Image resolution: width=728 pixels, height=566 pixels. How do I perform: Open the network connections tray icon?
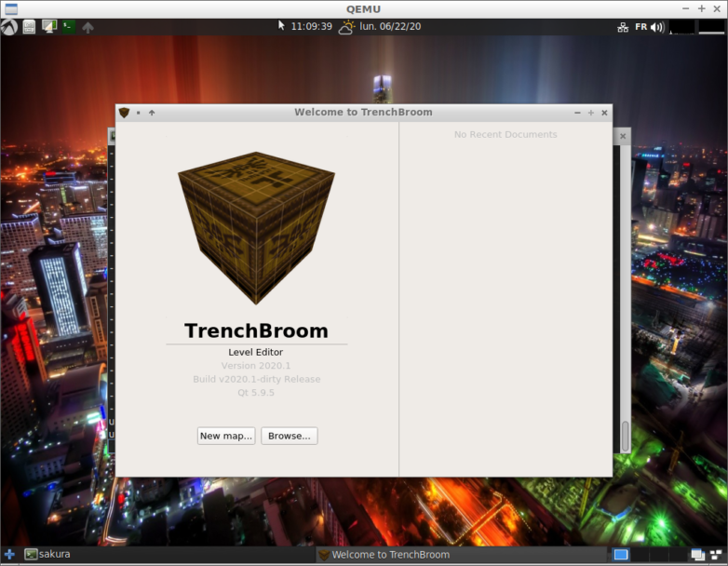tap(623, 27)
